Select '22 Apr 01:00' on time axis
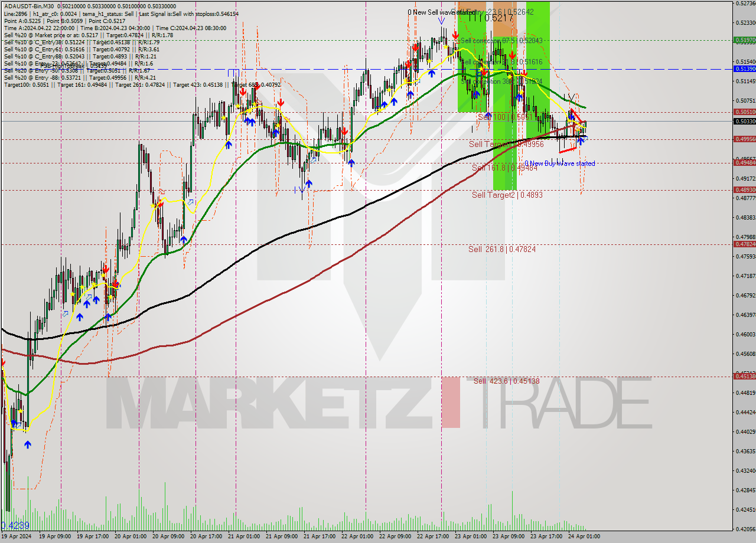 358,537
